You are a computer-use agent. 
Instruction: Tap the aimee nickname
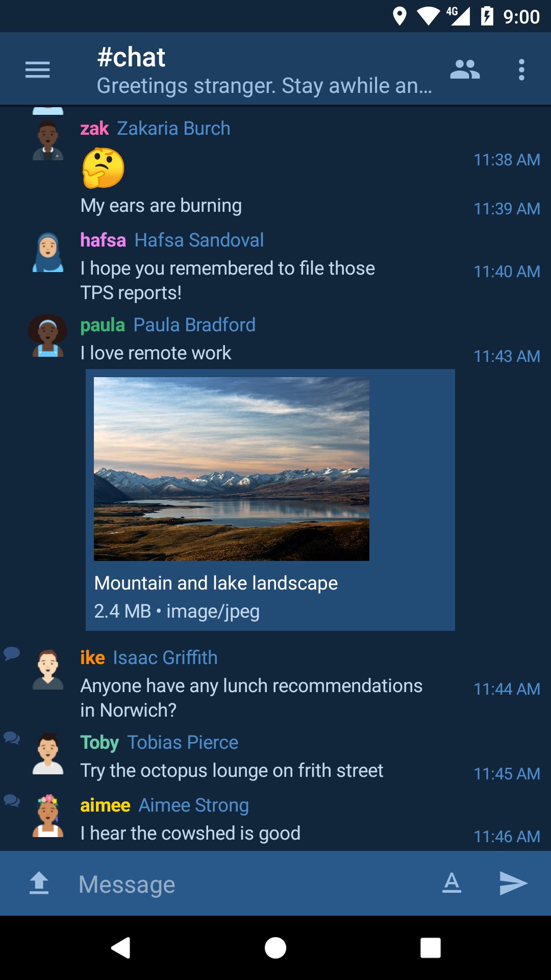pyautogui.click(x=105, y=805)
